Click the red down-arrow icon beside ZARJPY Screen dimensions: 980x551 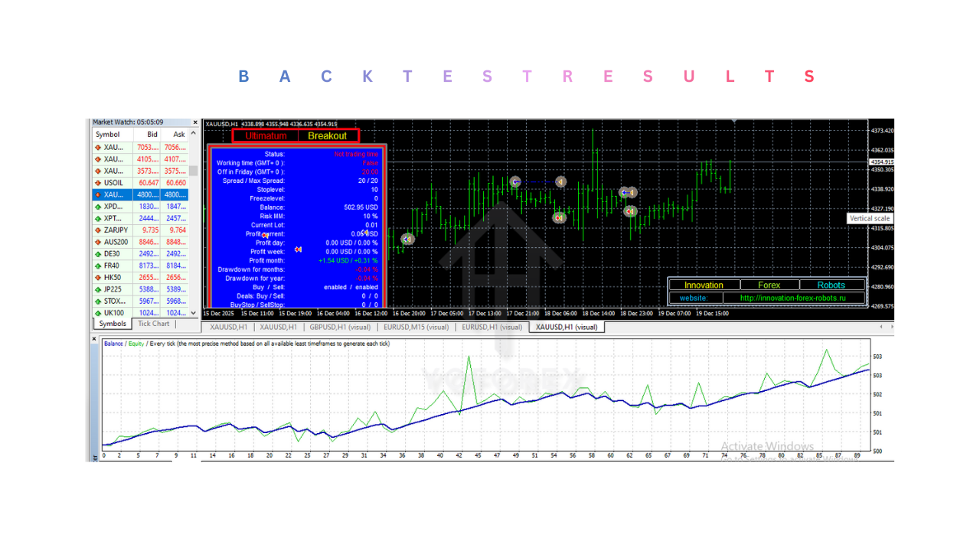point(98,230)
